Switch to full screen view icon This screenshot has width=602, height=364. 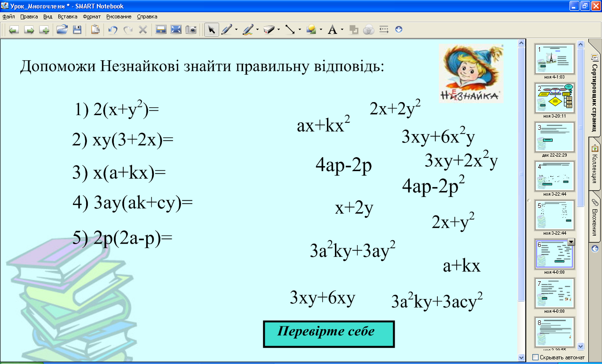(176, 30)
